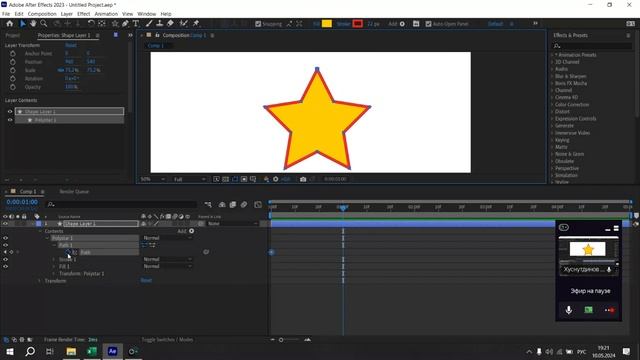640x360 pixels.
Task: Toggle Position stopwatch in Properties panel
Action: click(x=13, y=62)
